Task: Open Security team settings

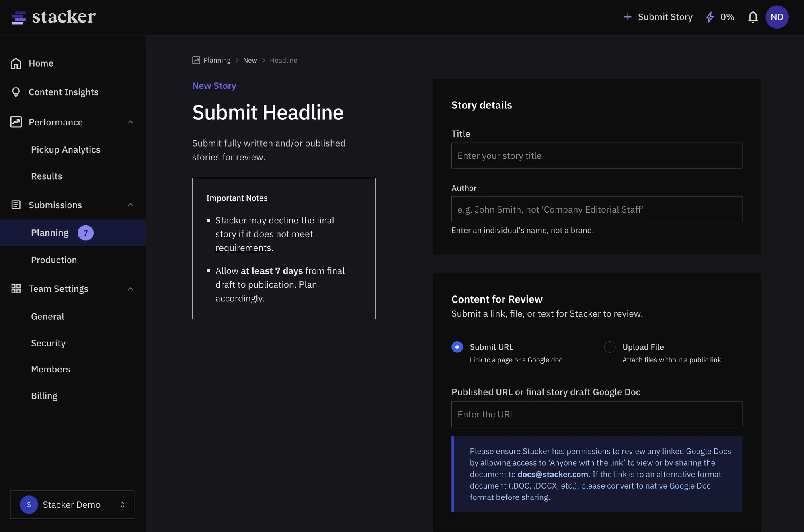Action: pyautogui.click(x=48, y=343)
